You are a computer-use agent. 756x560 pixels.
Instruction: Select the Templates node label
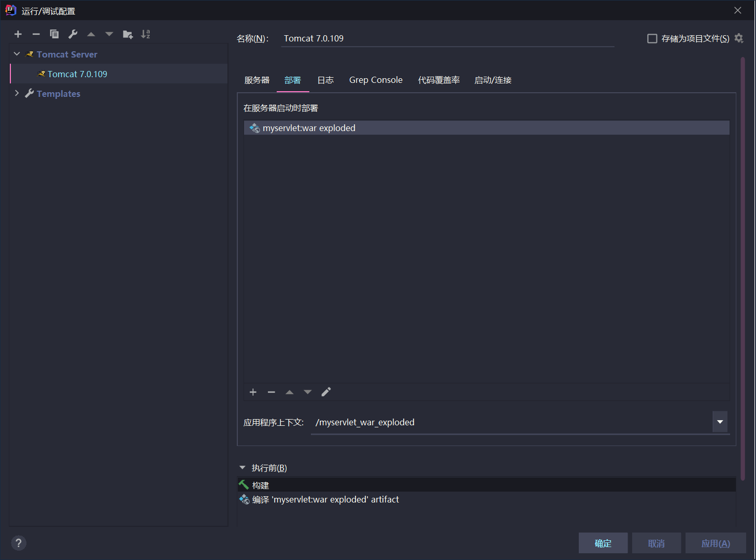59,94
